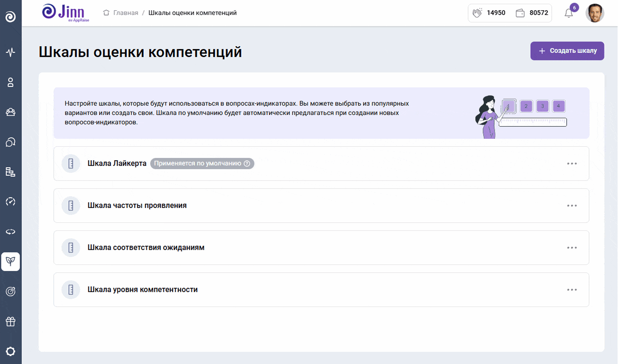Screen dimensions: 619x364
Task: Open options menu for Шкала уровня компетентности
Action: coord(572,290)
